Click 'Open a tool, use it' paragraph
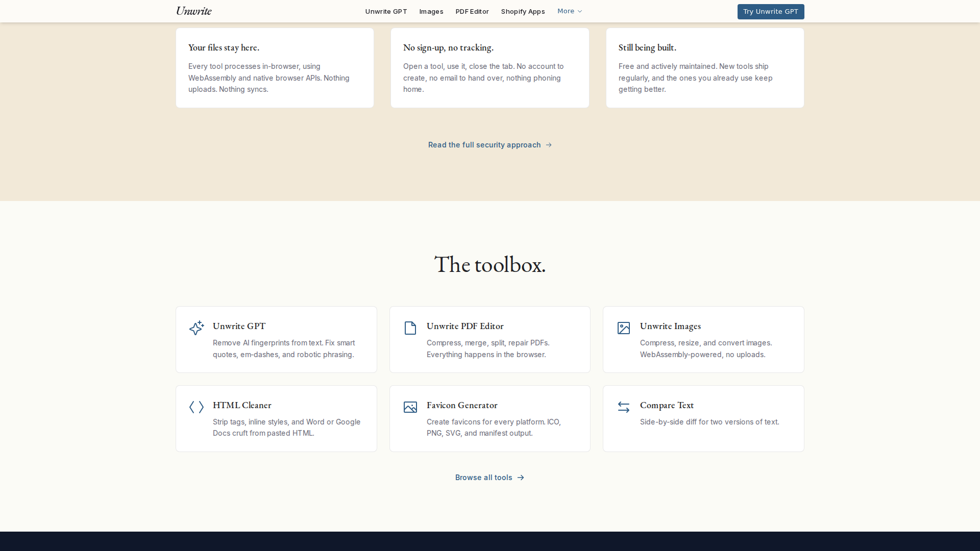980x551 pixels. (x=483, y=78)
